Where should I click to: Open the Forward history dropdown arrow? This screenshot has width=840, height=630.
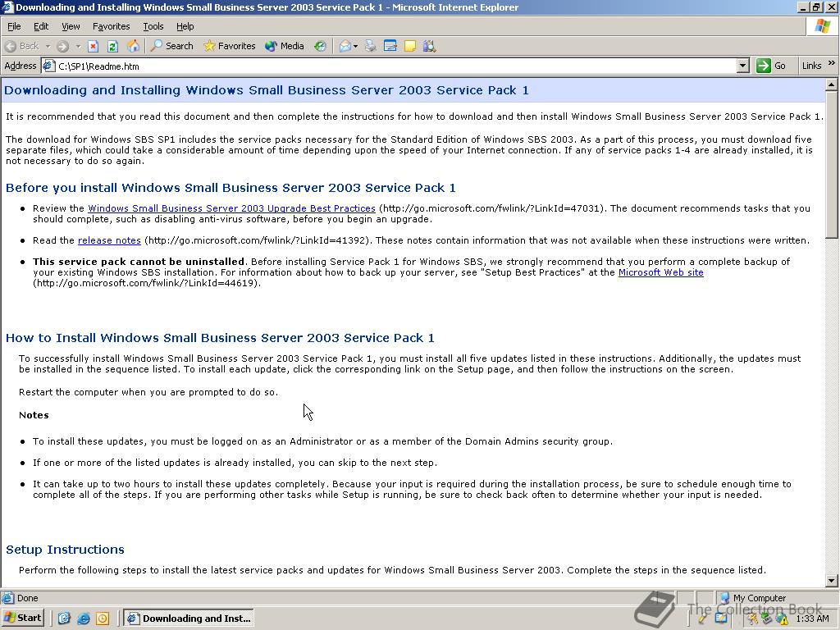click(78, 46)
